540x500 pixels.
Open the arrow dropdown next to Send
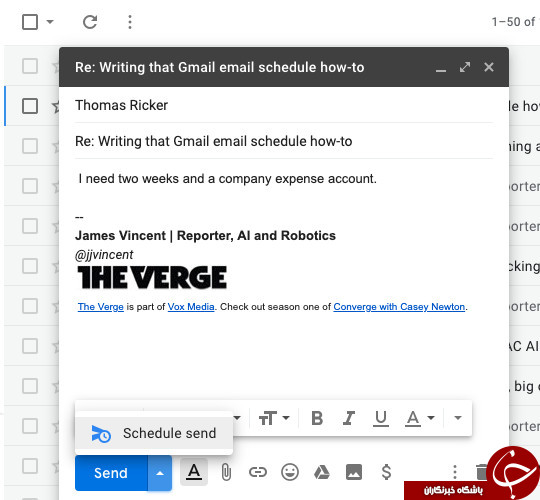tap(160, 473)
